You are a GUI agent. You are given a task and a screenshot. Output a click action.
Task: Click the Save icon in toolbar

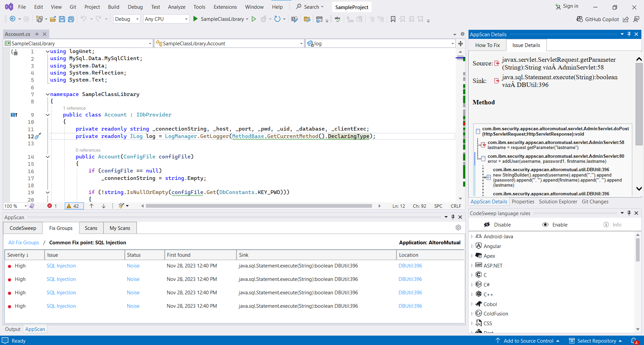62,19
